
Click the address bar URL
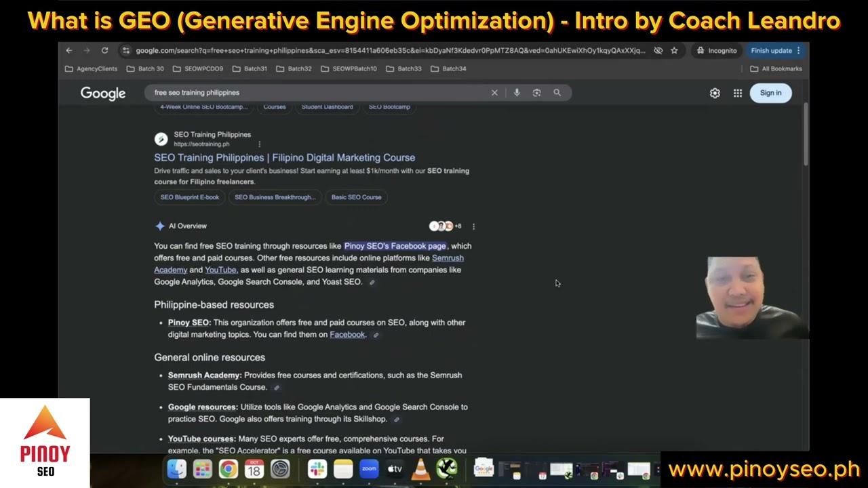coord(390,50)
